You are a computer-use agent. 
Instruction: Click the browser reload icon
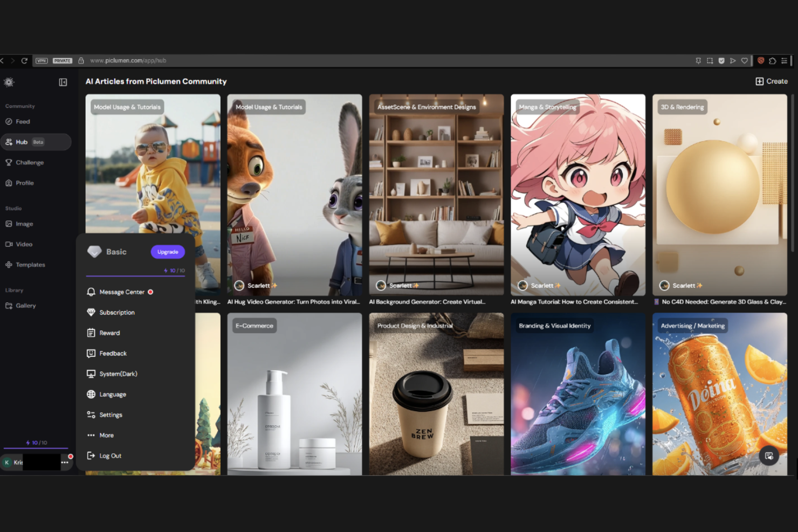24,61
